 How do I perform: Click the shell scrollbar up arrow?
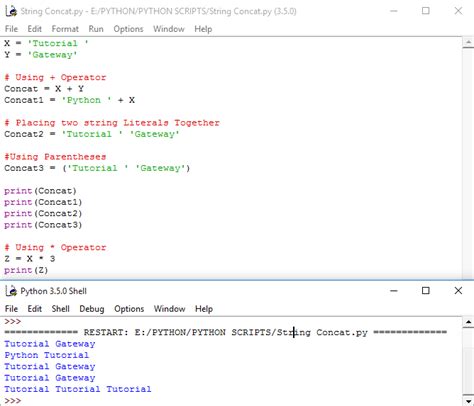pos(468,322)
